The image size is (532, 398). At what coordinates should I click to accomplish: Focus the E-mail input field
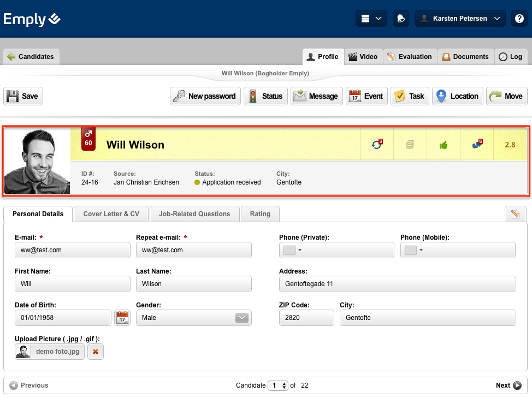point(73,250)
